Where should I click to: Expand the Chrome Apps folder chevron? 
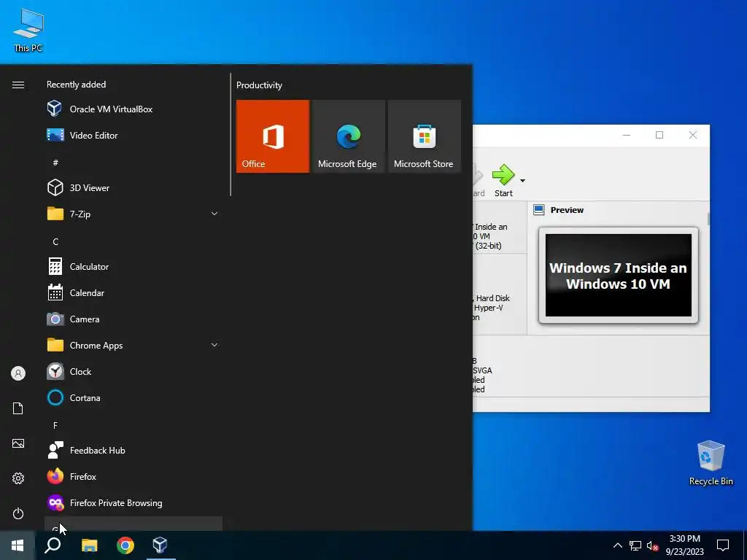214,345
